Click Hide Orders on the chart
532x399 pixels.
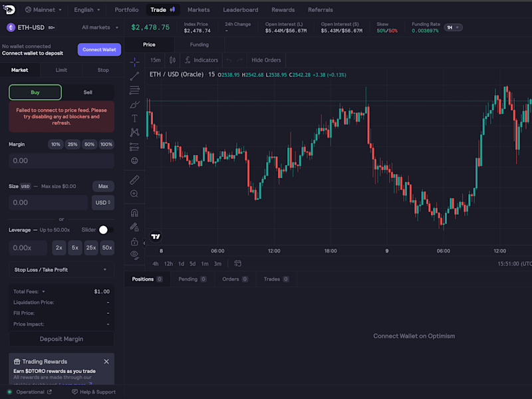pos(266,60)
